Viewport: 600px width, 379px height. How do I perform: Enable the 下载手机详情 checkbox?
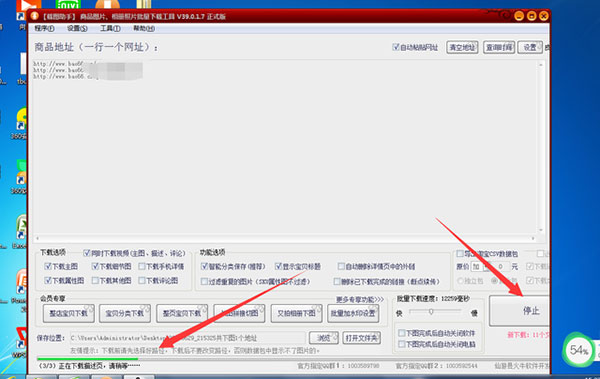click(142, 266)
